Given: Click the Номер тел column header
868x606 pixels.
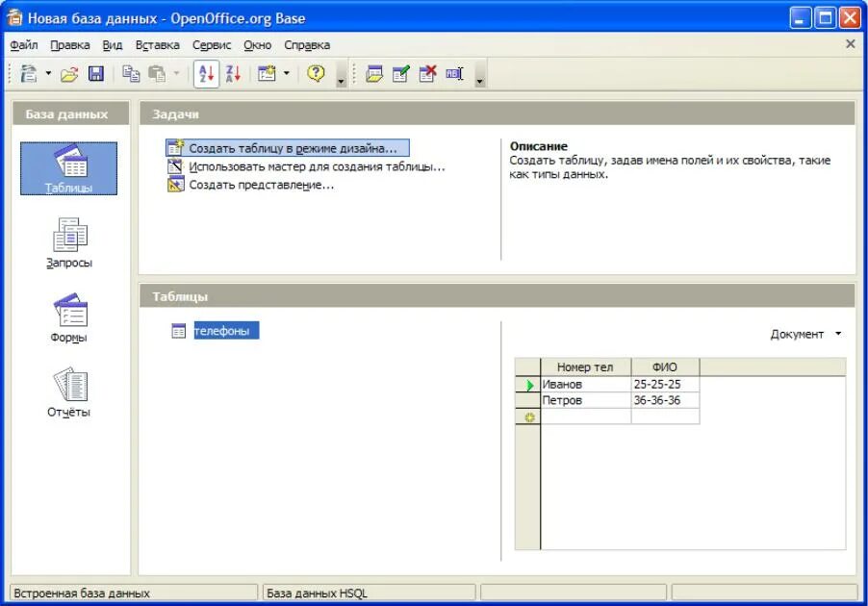Looking at the screenshot, I should 585,366.
